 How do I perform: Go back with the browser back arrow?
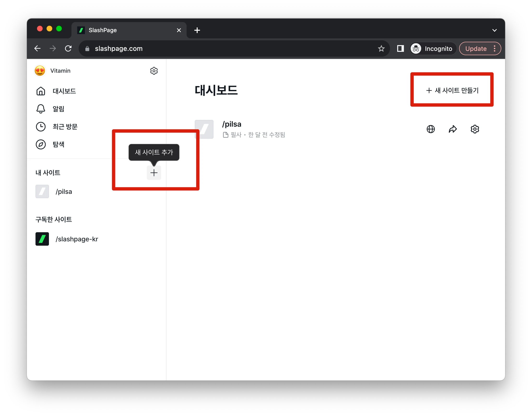coord(37,48)
